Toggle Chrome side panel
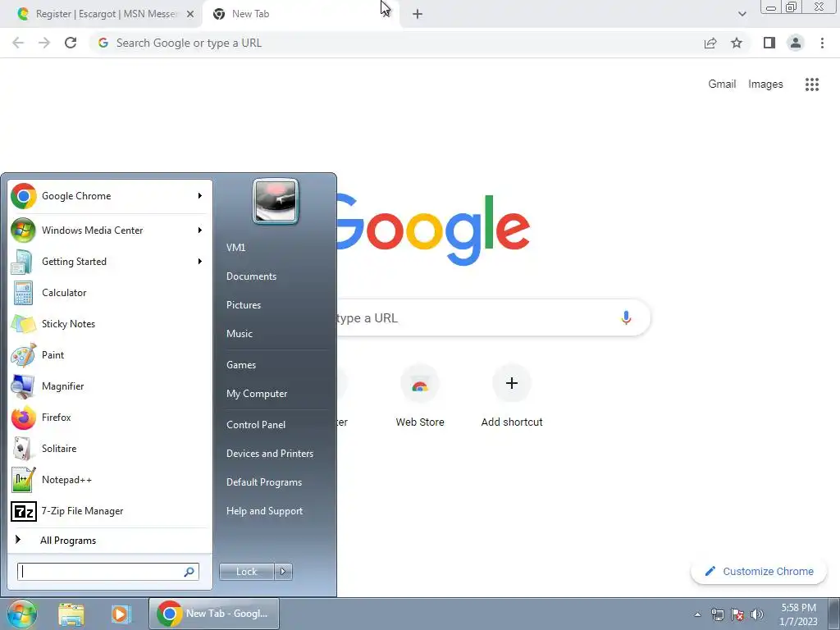Screen dimensions: 840x630 click(x=769, y=43)
